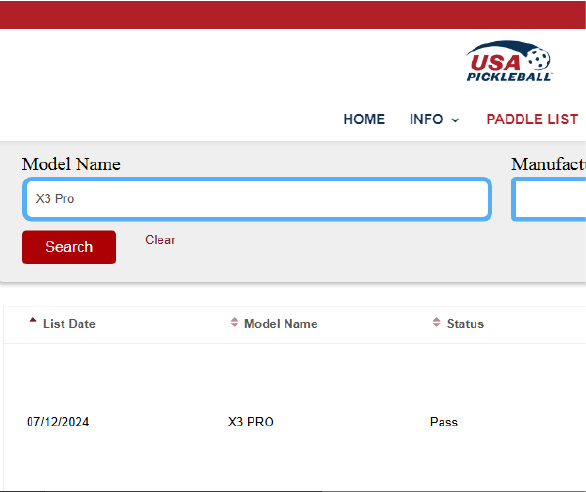Sort by Status arrows icon
The height and width of the screenshot is (492, 586).
[x=436, y=322]
